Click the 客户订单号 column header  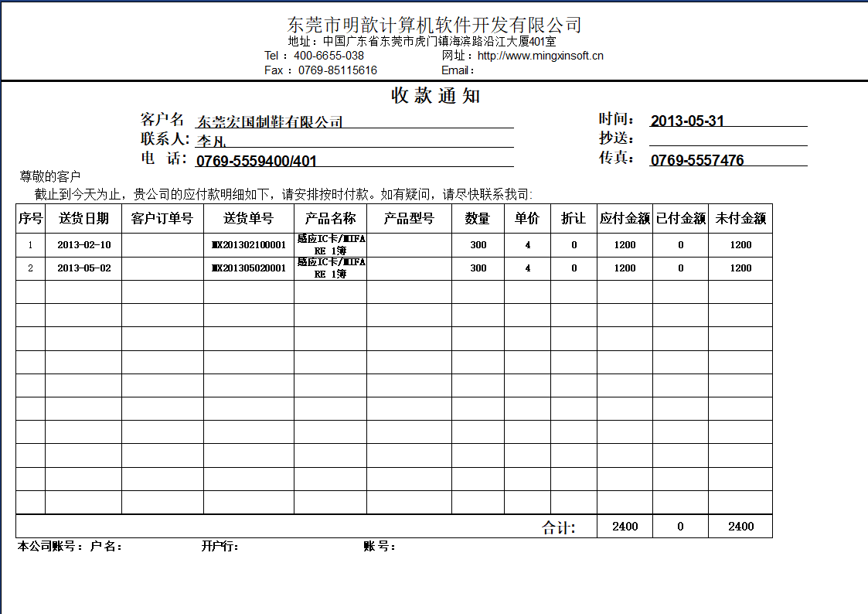pos(162,219)
